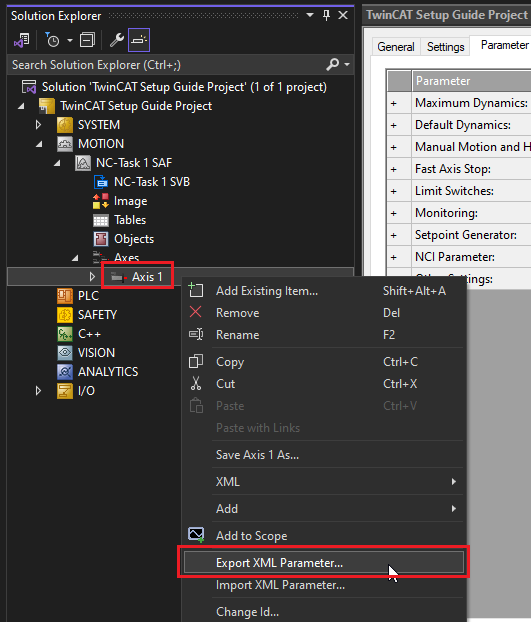Viewport: 531px width, 622px height.
Task: Click the VISION eye icon
Action: pyautogui.click(x=65, y=353)
